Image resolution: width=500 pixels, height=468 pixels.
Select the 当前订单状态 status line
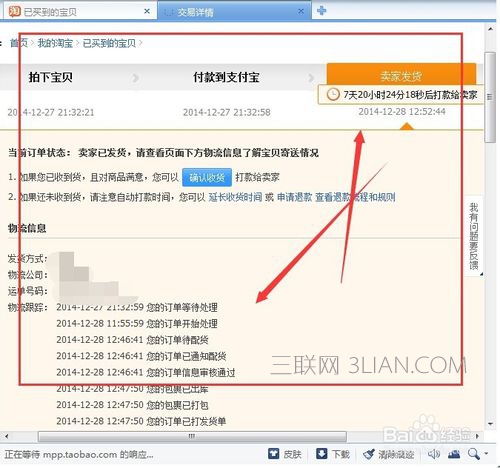[x=163, y=153]
